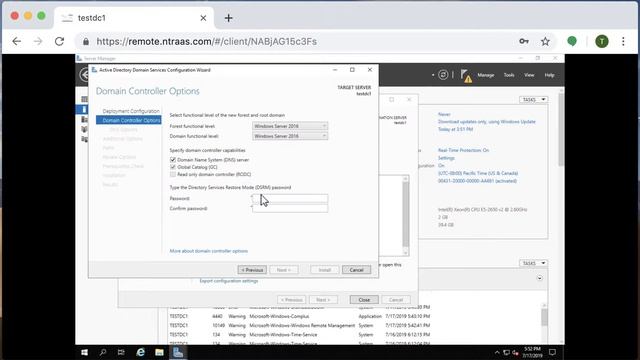Image resolution: width=640 pixels, height=360 pixels.
Task: Toggle the Domain Name System (DNS) server checkbox
Action: pos(173,160)
